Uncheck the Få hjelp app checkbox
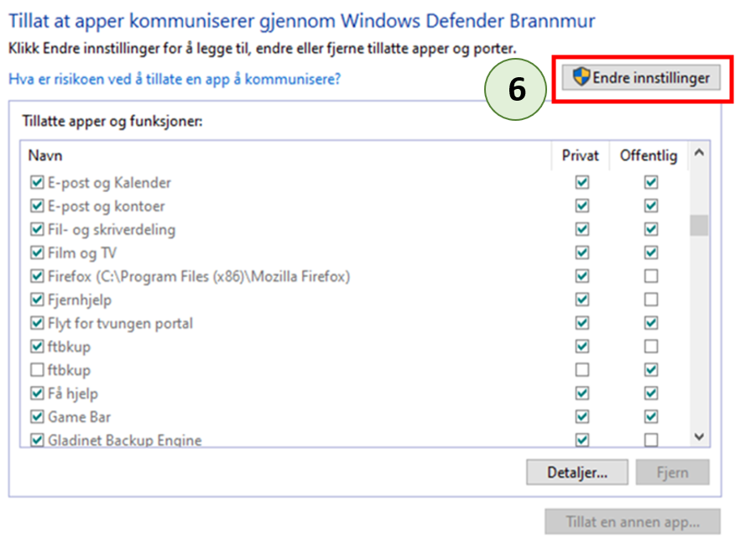Screen dimensions: 756x543 pyautogui.click(x=37, y=394)
